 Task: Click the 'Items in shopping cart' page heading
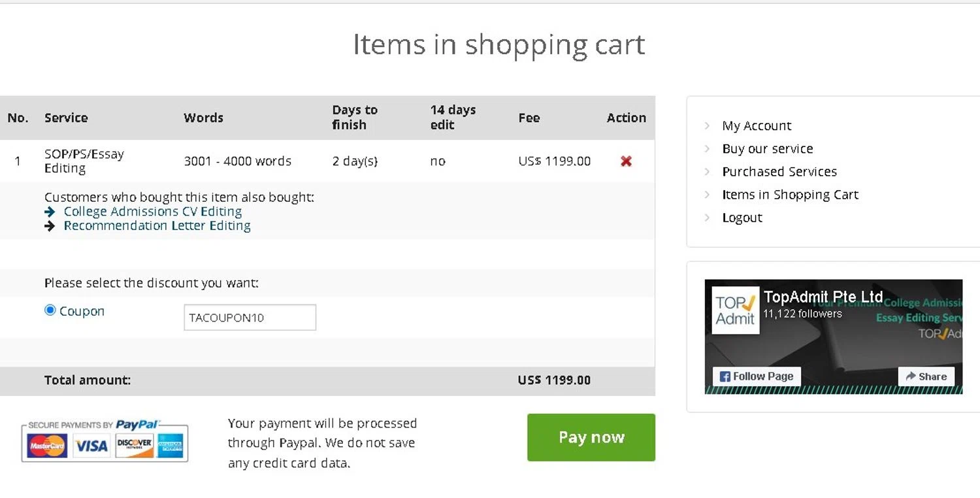pos(499,44)
